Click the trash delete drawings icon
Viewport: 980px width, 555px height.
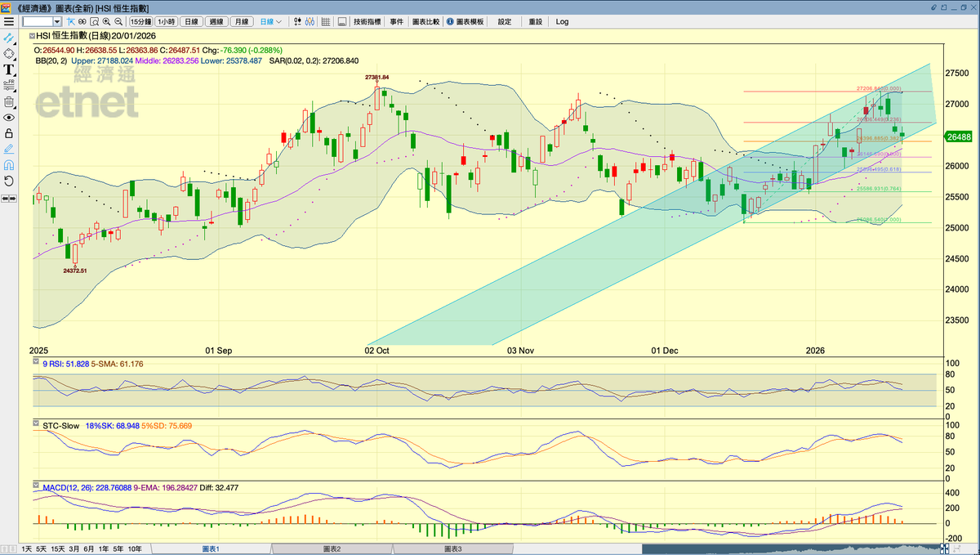(x=9, y=101)
